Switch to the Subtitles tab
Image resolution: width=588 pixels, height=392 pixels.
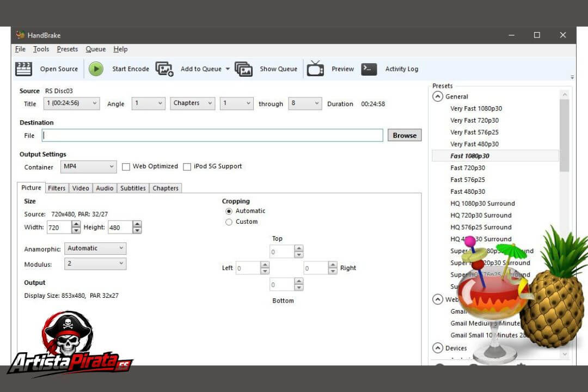tap(133, 188)
